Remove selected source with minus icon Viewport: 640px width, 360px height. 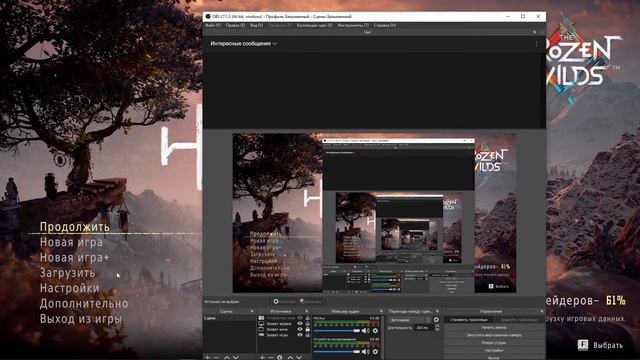pos(271,357)
